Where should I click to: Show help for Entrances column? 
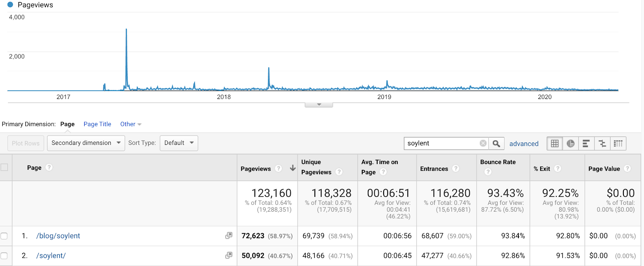(456, 169)
